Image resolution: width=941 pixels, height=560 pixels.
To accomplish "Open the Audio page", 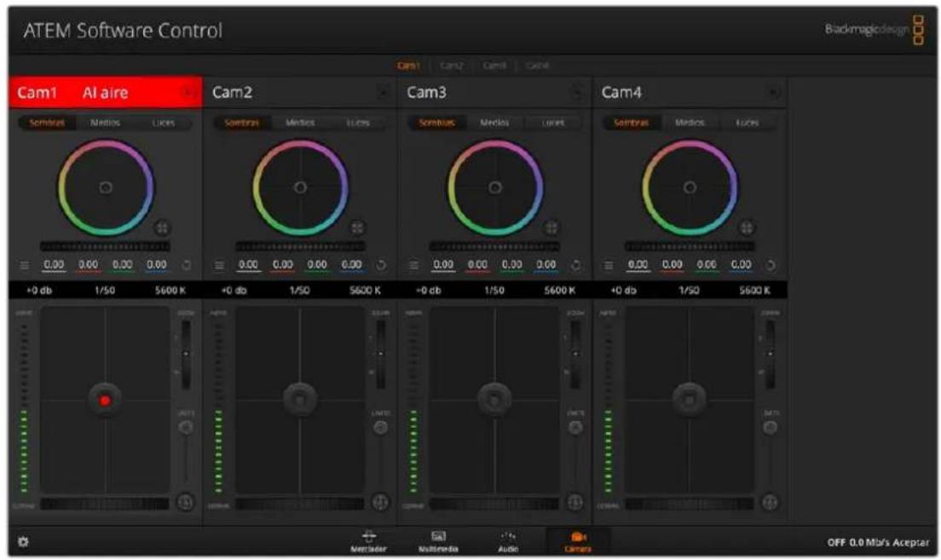I will [x=508, y=541].
